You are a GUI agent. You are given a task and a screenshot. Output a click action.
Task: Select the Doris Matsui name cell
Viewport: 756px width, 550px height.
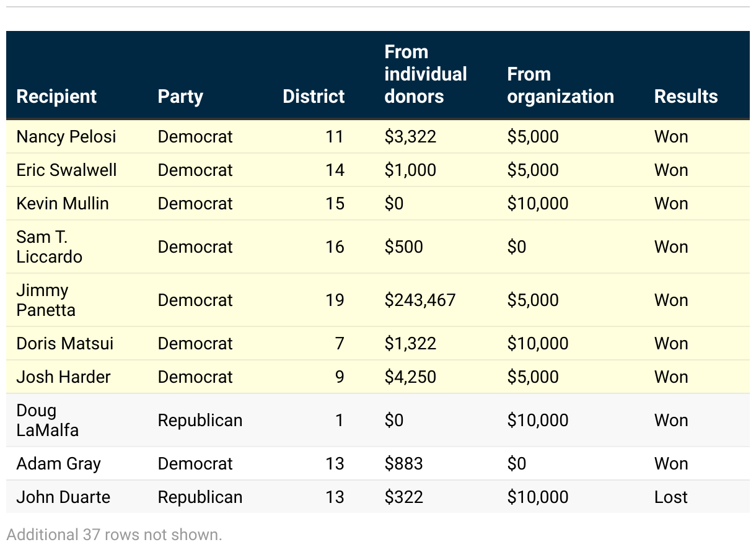[65, 344]
